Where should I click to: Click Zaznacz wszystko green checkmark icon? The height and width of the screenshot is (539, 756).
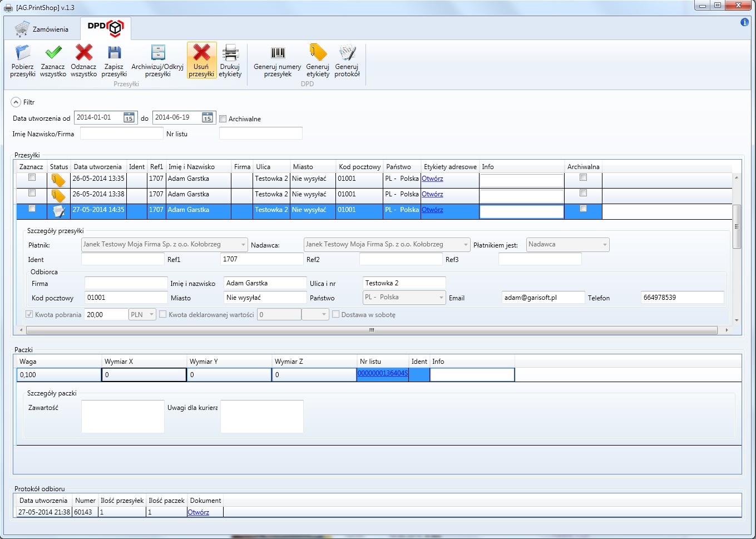point(53,52)
